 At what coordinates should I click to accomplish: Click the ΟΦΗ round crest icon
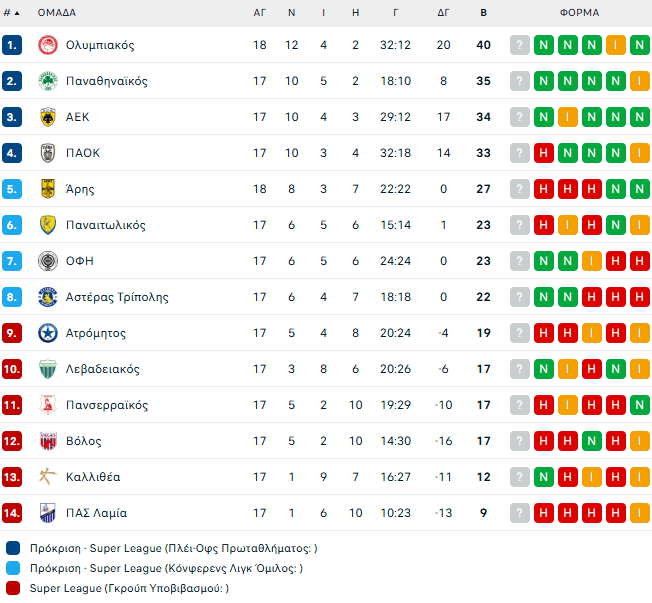[x=47, y=261]
